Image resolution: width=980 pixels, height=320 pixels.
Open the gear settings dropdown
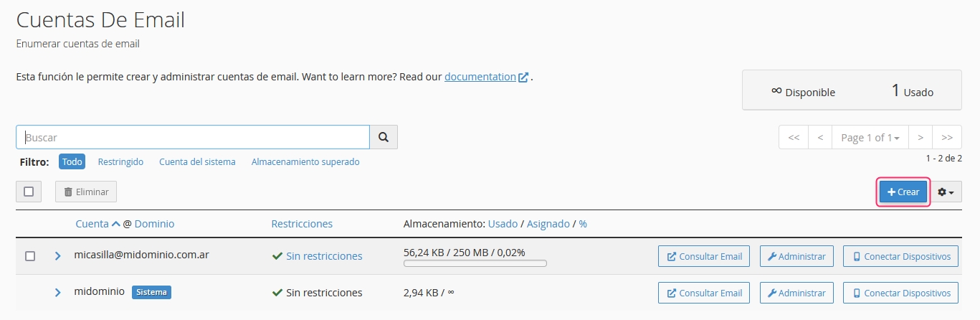point(946,192)
